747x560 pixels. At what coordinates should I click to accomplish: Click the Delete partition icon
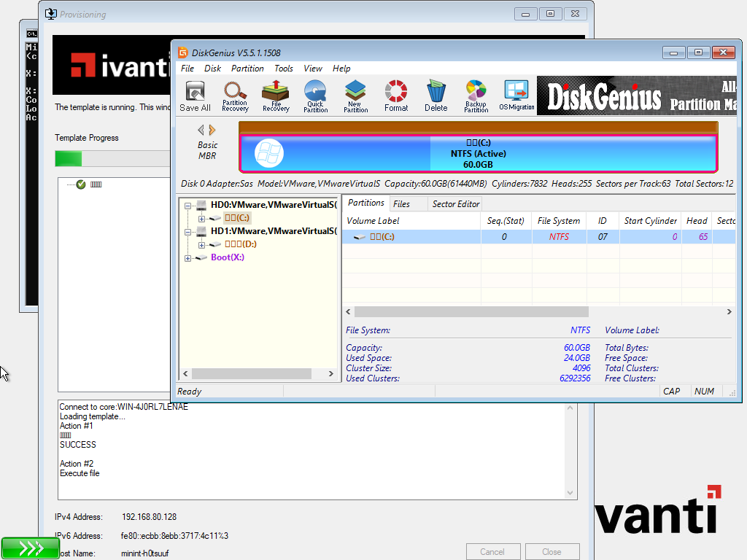pyautogui.click(x=436, y=96)
